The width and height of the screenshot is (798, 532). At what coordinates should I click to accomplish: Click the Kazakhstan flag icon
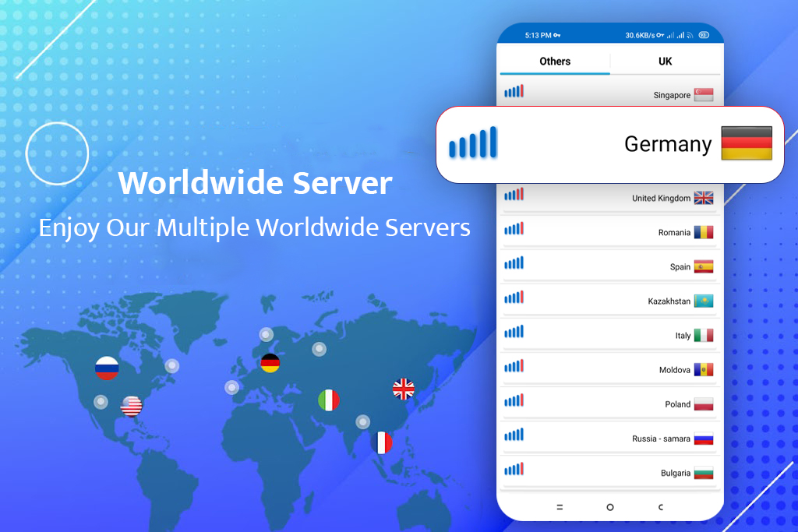[x=704, y=301]
